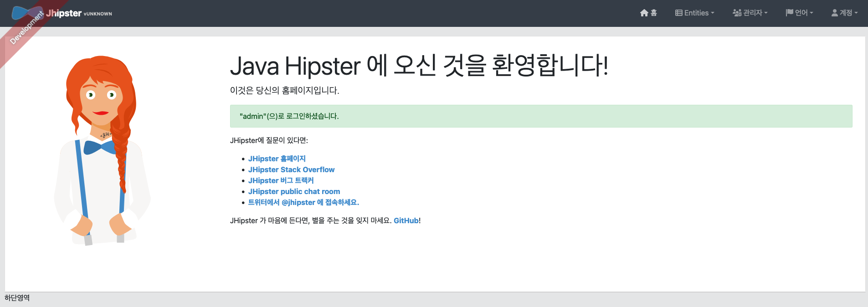Click the 하단영역 footer text
The width and height of the screenshot is (868, 307).
pos(17,298)
